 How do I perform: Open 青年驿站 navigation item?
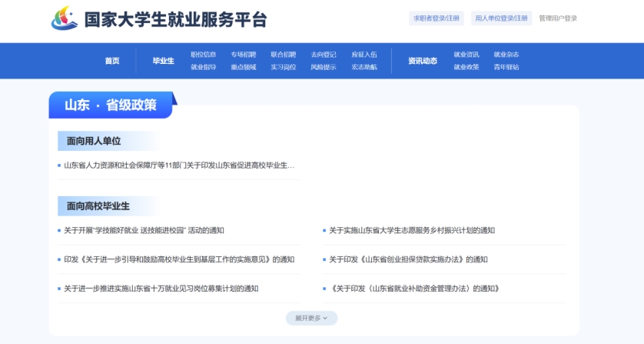[x=506, y=67]
